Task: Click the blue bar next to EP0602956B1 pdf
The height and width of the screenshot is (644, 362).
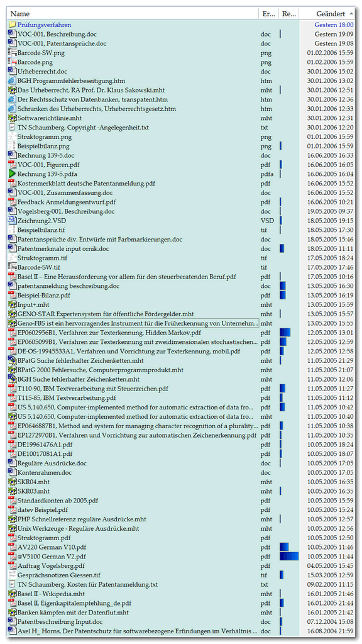Action: coord(285,332)
